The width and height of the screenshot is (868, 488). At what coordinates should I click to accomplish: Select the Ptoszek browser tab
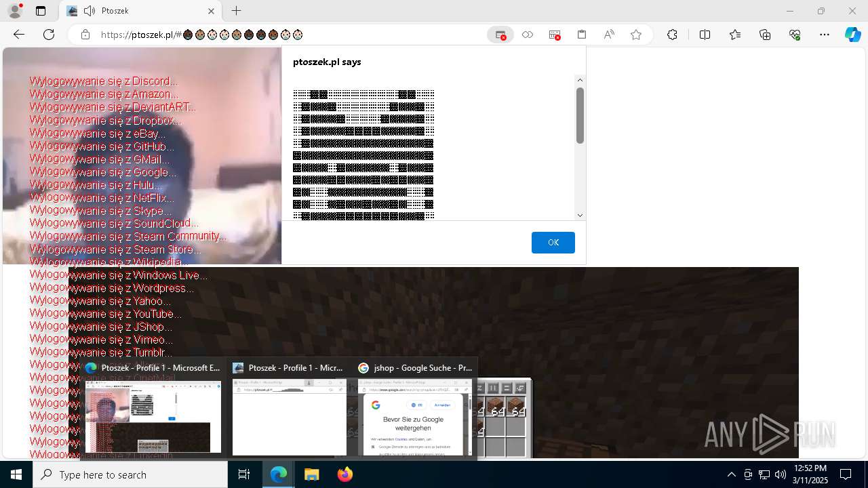click(140, 11)
